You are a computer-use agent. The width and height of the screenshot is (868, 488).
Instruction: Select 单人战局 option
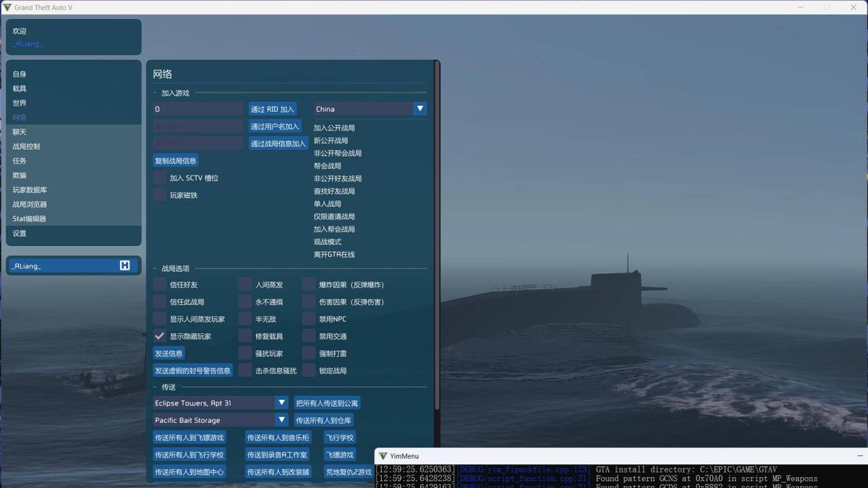click(x=328, y=203)
